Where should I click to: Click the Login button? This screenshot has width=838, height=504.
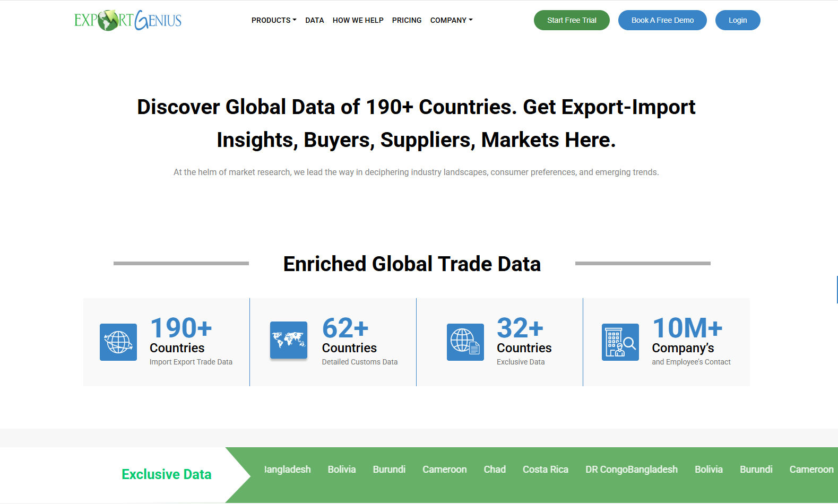pyautogui.click(x=737, y=20)
